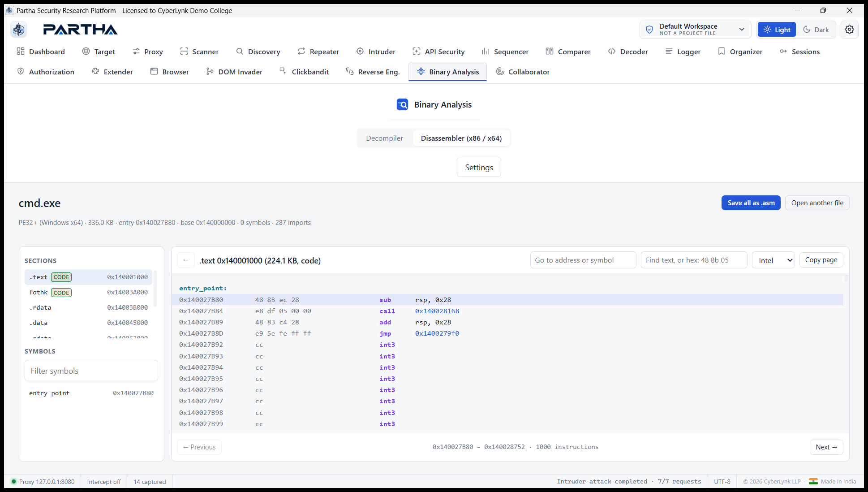Follow call target 0x140028168
Viewport: 868px width, 492px height.
point(437,311)
